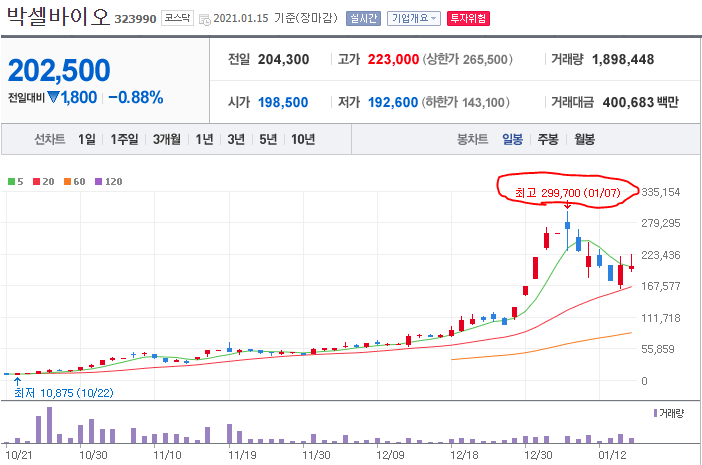Click the 코스닥 market label

[x=177, y=18]
